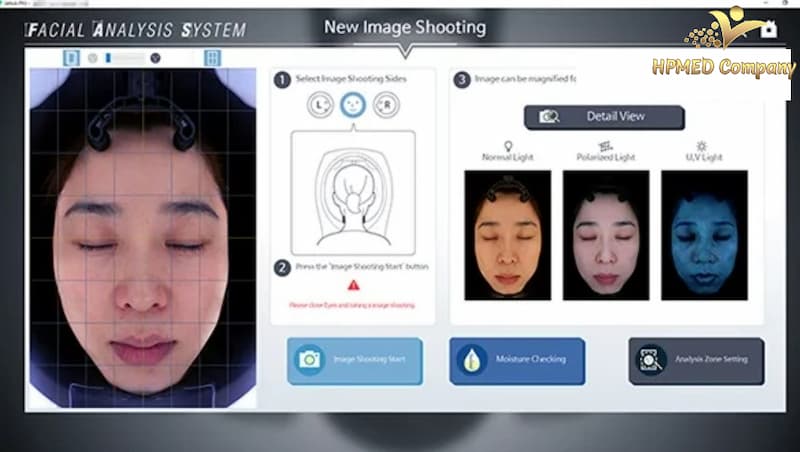This screenshot has width=800, height=452.
Task: Click the slider bar above the face preview
Action: [x=124, y=58]
